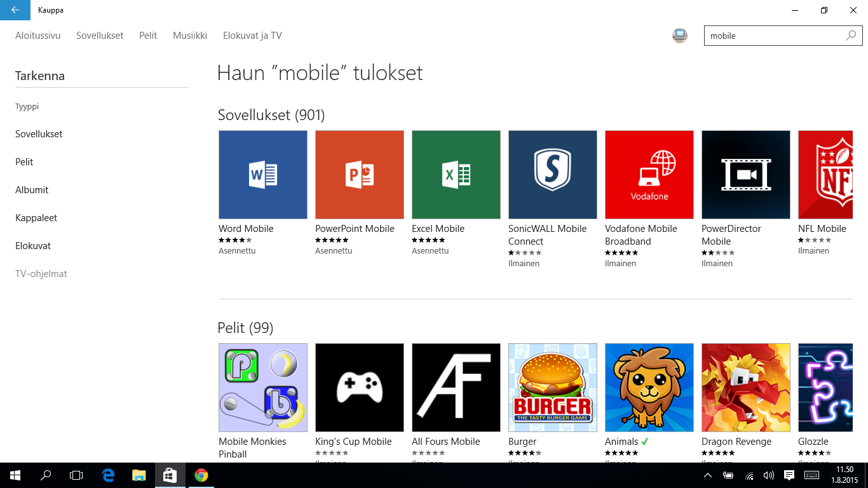Switch to the Musiikki tab
Screen dimensions: 868x488
click(190, 36)
